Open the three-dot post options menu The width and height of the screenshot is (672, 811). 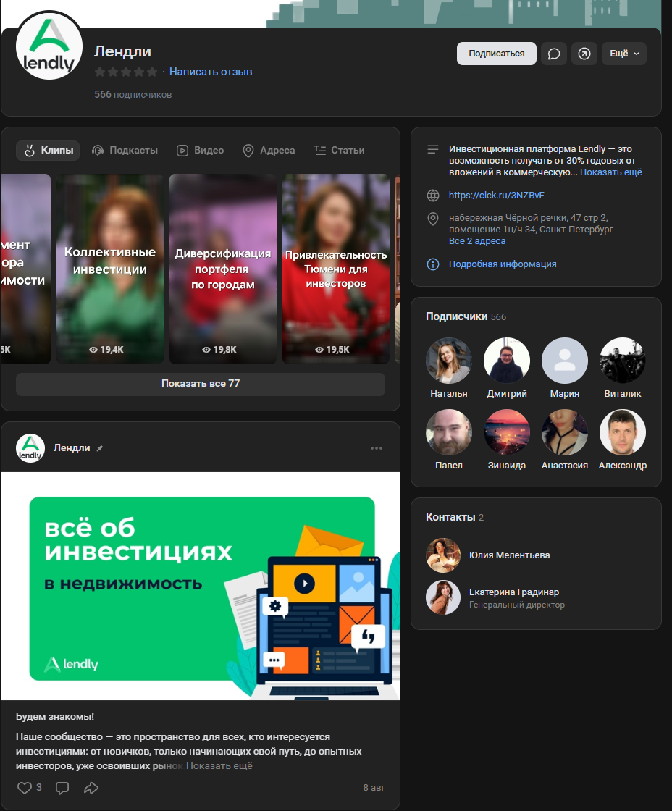(x=376, y=448)
